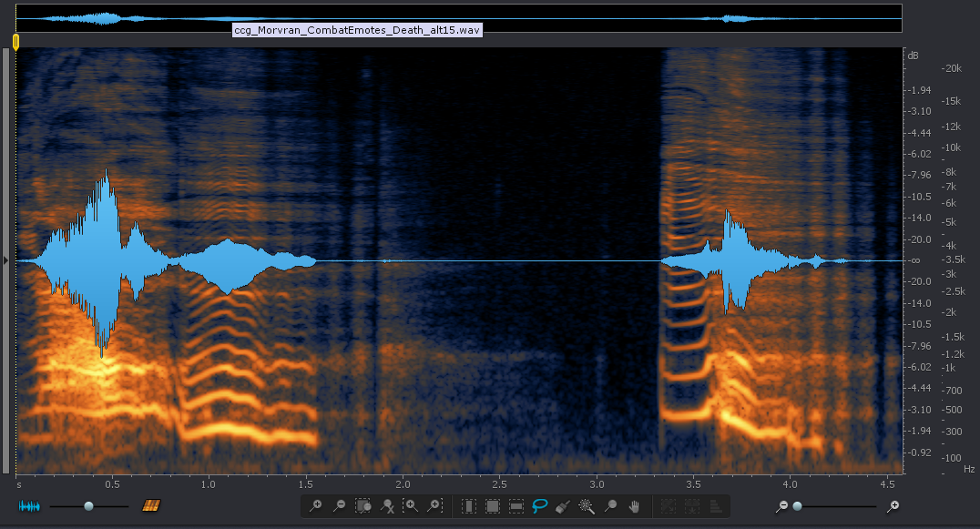Click the greyed-out stepped bars icon at the toolbar's right end
The image size is (980, 529).
coord(716,506)
